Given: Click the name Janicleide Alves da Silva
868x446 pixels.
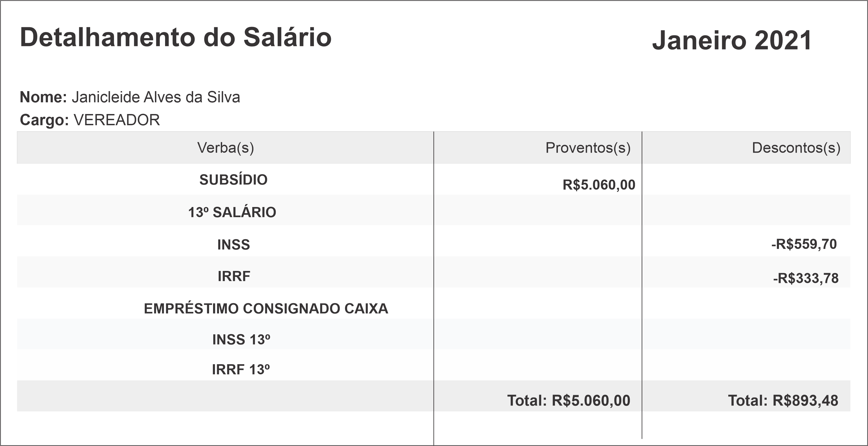Looking at the screenshot, I should [x=156, y=97].
